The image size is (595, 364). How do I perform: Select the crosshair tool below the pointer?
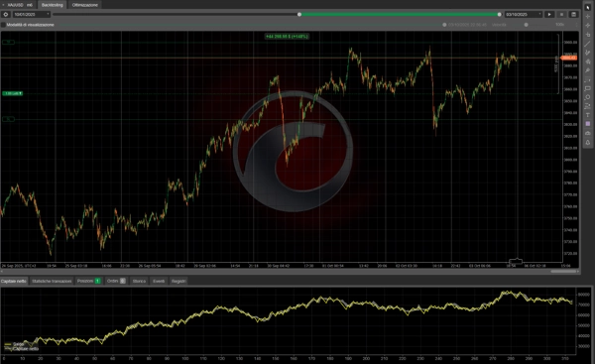[x=587, y=16]
